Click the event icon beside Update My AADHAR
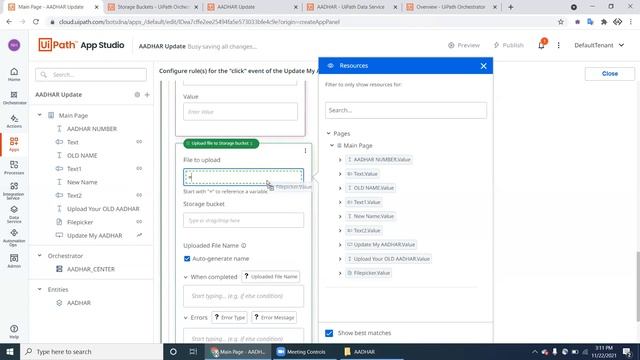 139,235
